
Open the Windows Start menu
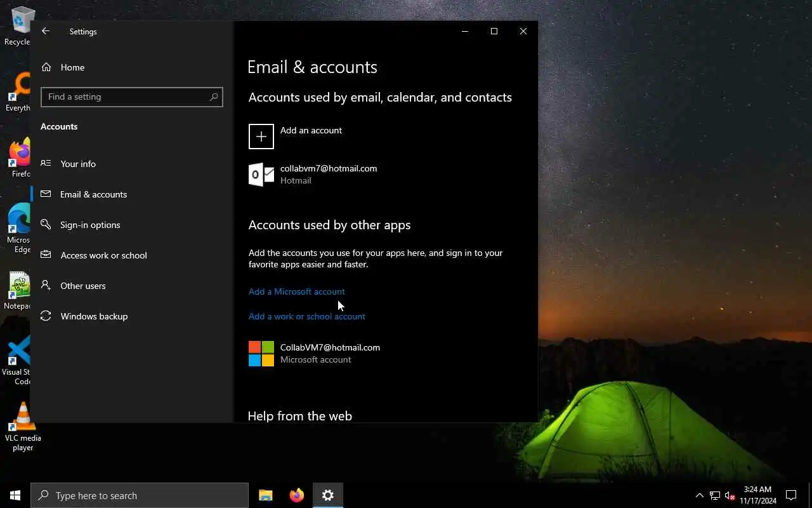pyautogui.click(x=15, y=495)
